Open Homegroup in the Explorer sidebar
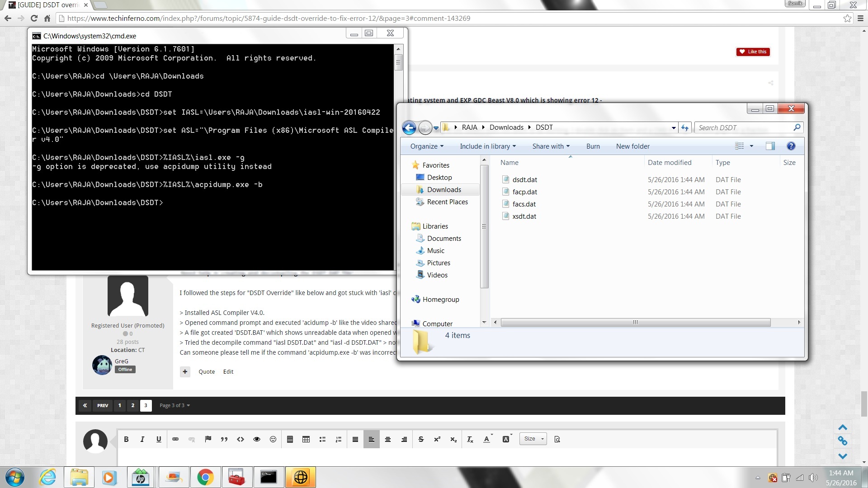This screenshot has height=488, width=868. click(x=440, y=300)
